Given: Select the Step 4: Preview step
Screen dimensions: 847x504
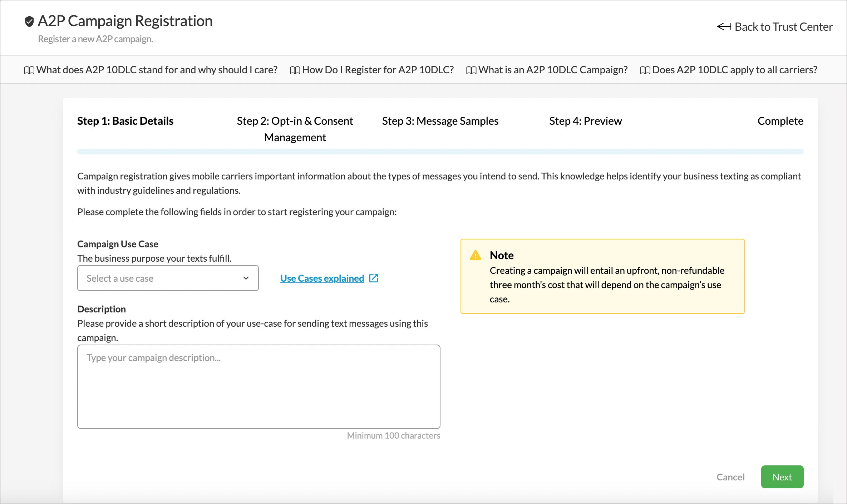Looking at the screenshot, I should click(x=585, y=121).
